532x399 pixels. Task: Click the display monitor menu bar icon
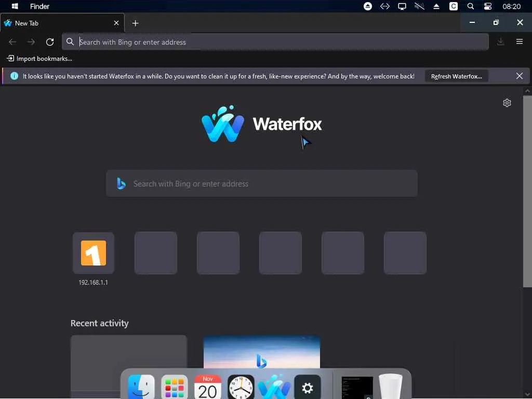coord(402,6)
